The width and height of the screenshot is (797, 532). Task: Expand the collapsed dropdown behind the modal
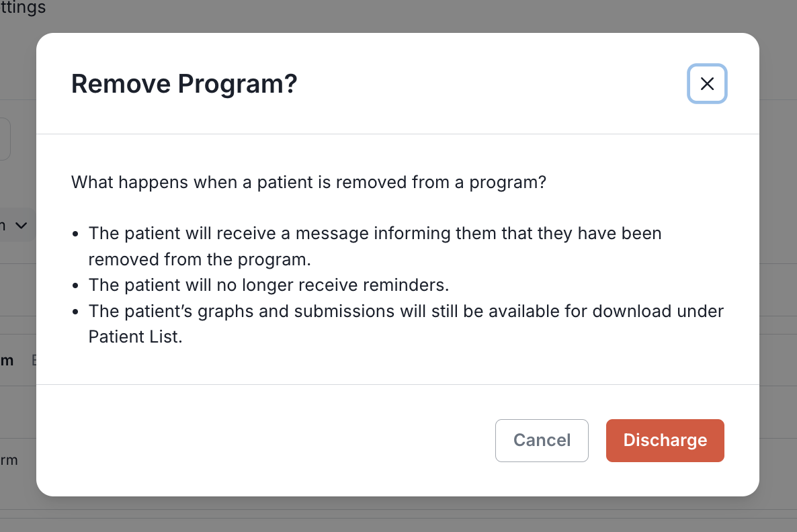21,226
